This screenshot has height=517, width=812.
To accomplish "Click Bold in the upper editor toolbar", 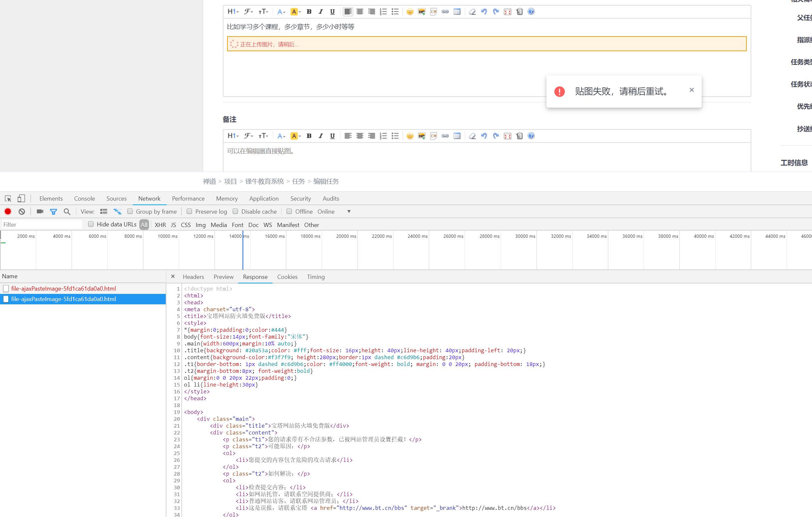I will [309, 12].
